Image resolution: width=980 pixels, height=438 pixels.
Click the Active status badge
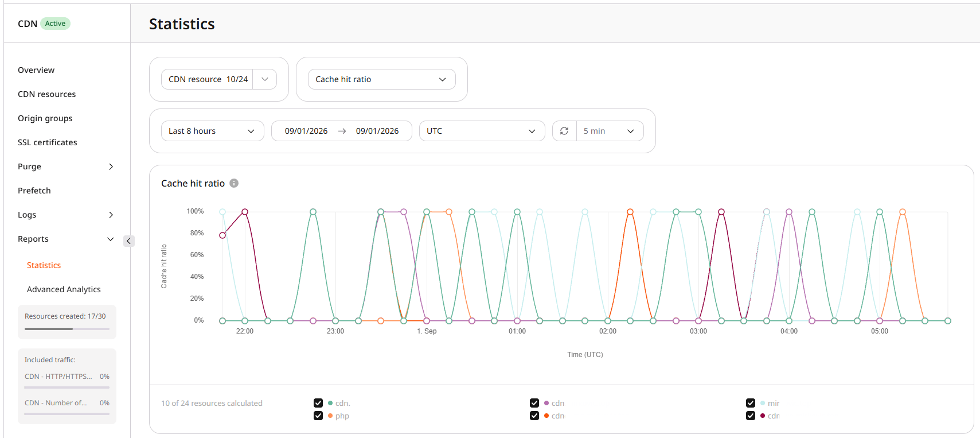click(55, 24)
